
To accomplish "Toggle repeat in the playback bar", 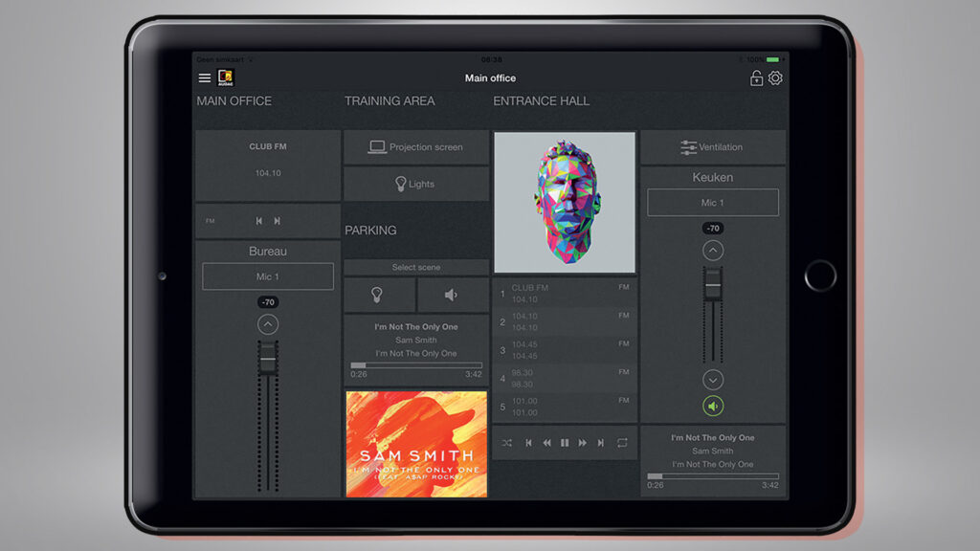I will point(622,443).
